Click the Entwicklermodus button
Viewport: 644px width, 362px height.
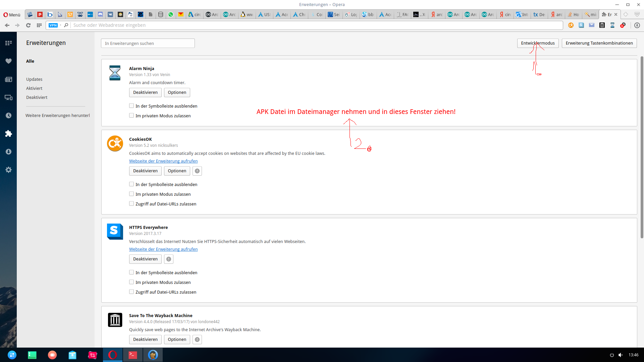pos(538,43)
